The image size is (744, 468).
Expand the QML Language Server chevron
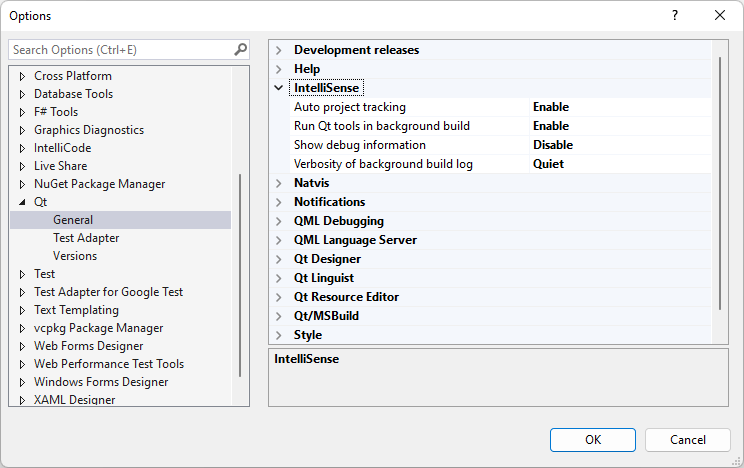[279, 240]
